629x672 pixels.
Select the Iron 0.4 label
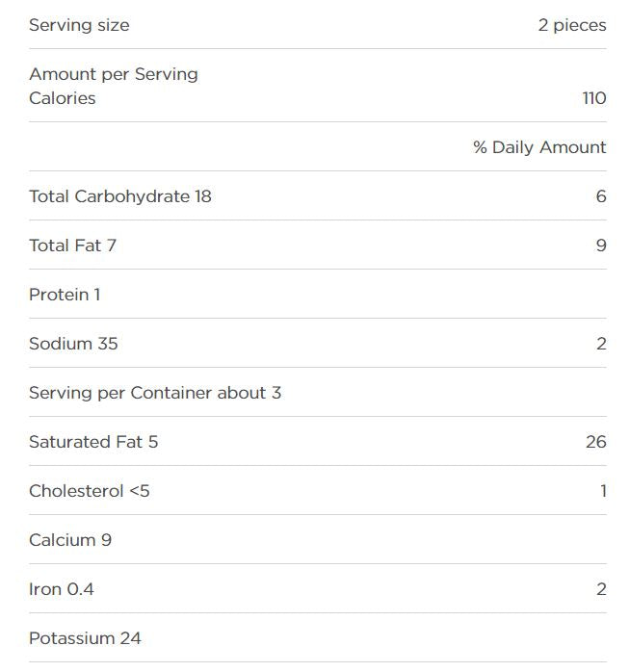pyautogui.click(x=62, y=589)
